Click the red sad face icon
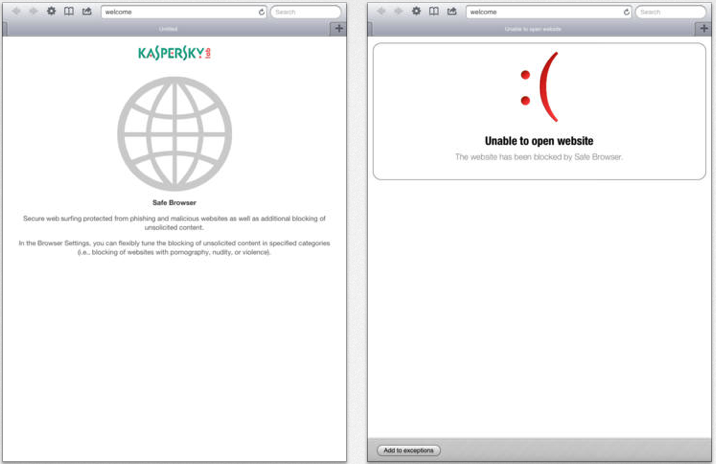 pyautogui.click(x=539, y=87)
